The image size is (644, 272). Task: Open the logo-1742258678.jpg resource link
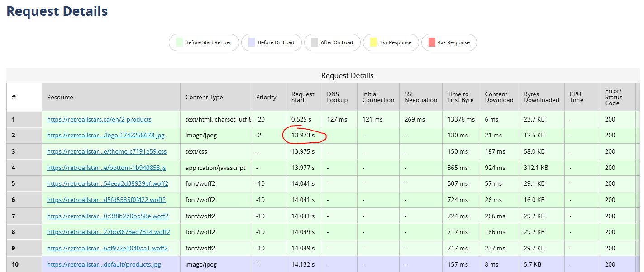click(x=105, y=135)
